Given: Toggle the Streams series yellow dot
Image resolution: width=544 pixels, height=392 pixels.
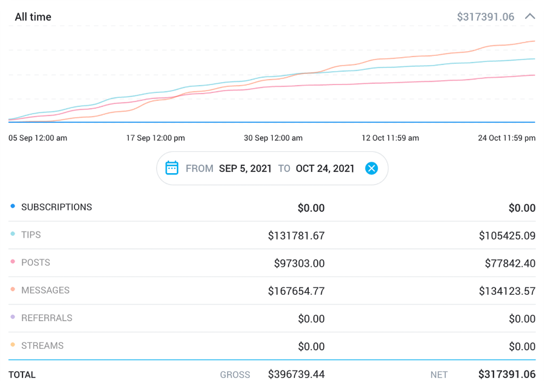Looking at the screenshot, I should (13, 345).
